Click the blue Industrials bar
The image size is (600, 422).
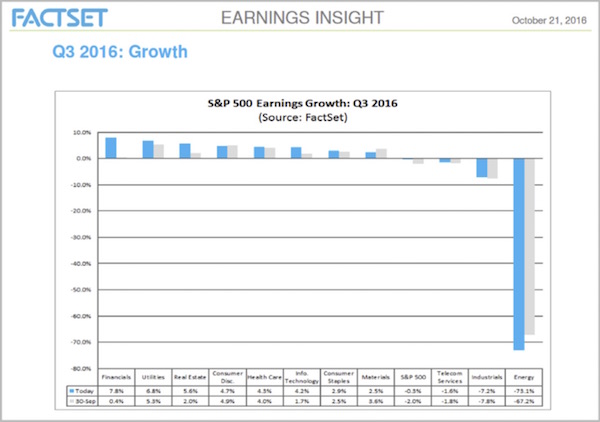pyautogui.click(x=482, y=168)
